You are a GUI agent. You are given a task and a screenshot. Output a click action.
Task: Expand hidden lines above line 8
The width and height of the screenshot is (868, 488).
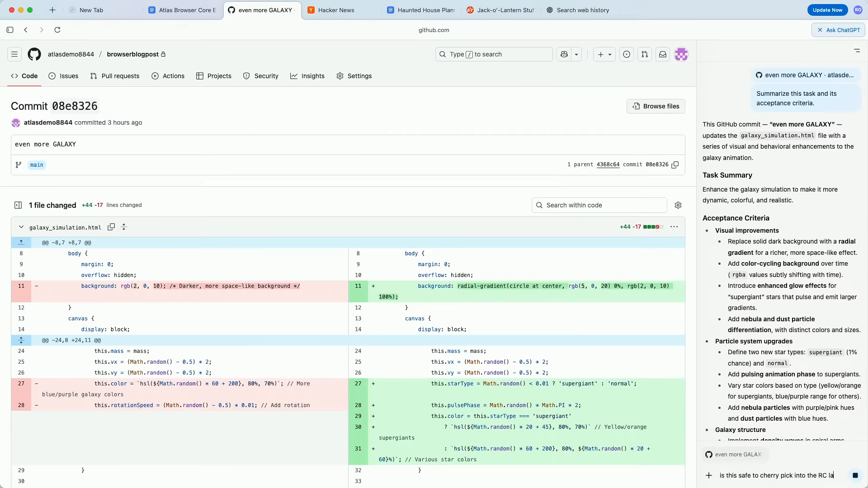[21, 243]
